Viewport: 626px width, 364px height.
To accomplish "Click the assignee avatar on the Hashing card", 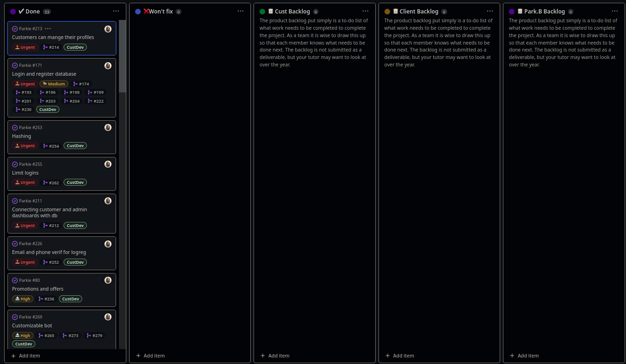I will tap(108, 127).
